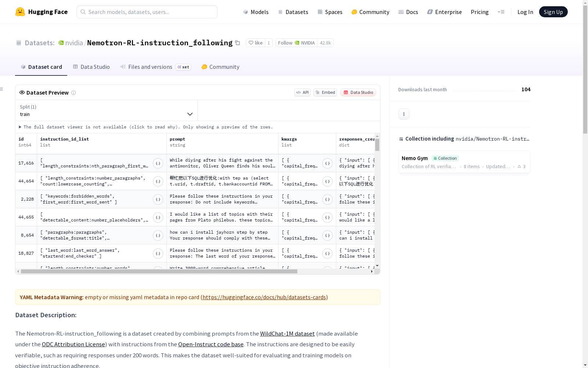Focus the search models, datasets, users field
588x368 pixels.
click(147, 12)
